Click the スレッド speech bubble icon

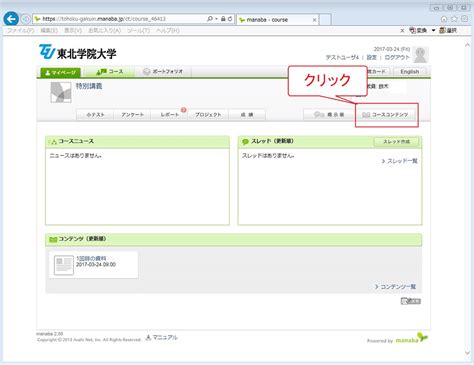[246, 142]
